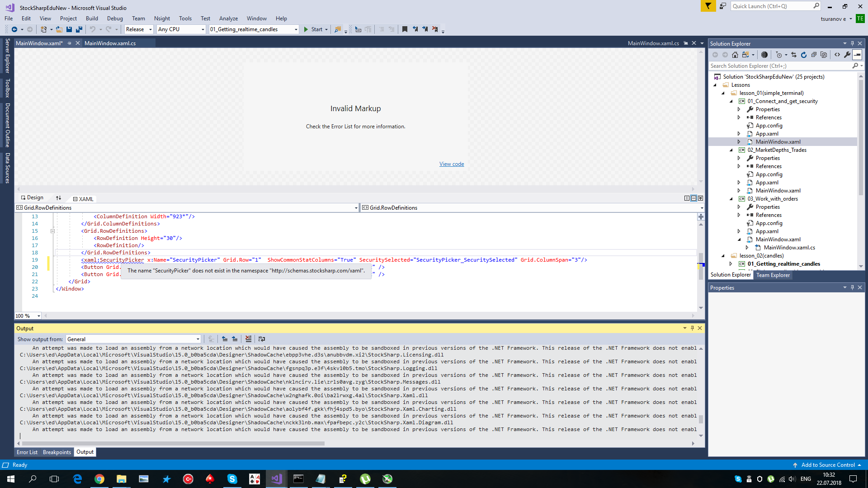
Task: Save the current file with Save icon
Action: point(69,29)
